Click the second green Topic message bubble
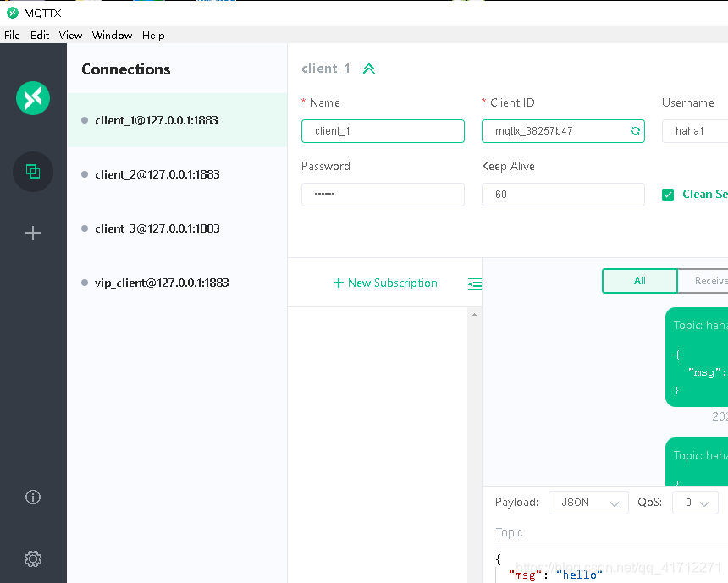The height and width of the screenshot is (583, 728). tap(697, 462)
